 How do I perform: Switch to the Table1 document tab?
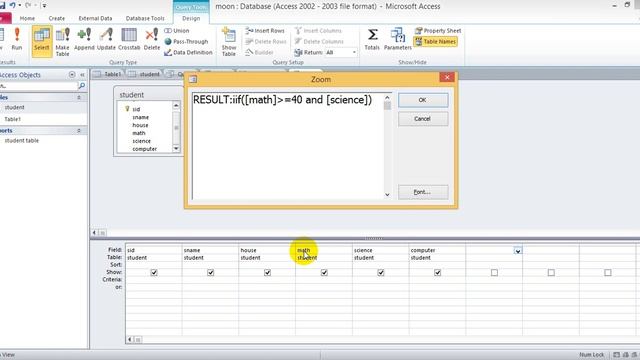pyautogui.click(x=108, y=74)
